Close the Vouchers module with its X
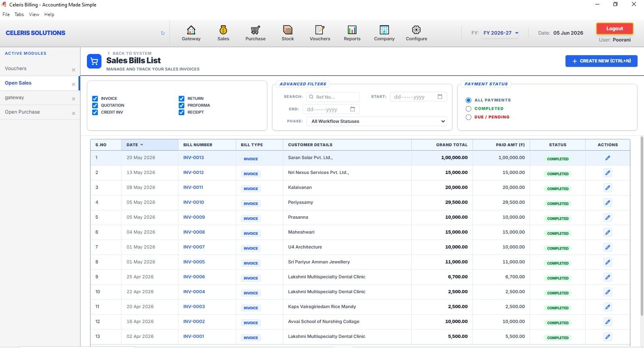The width and height of the screenshot is (644, 348). pyautogui.click(x=73, y=70)
